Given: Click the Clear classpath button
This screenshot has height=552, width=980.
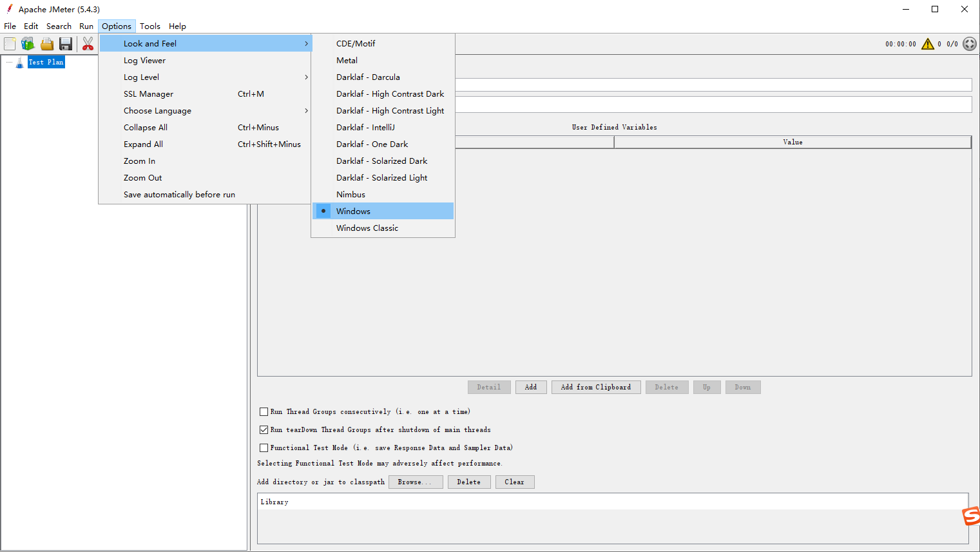Looking at the screenshot, I should click(515, 482).
